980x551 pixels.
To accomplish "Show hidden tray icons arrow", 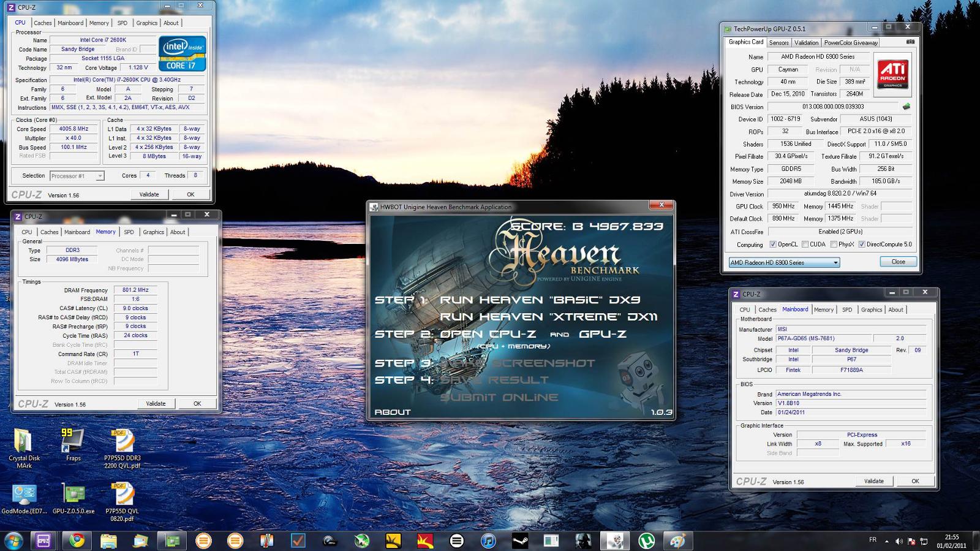I will (886, 541).
